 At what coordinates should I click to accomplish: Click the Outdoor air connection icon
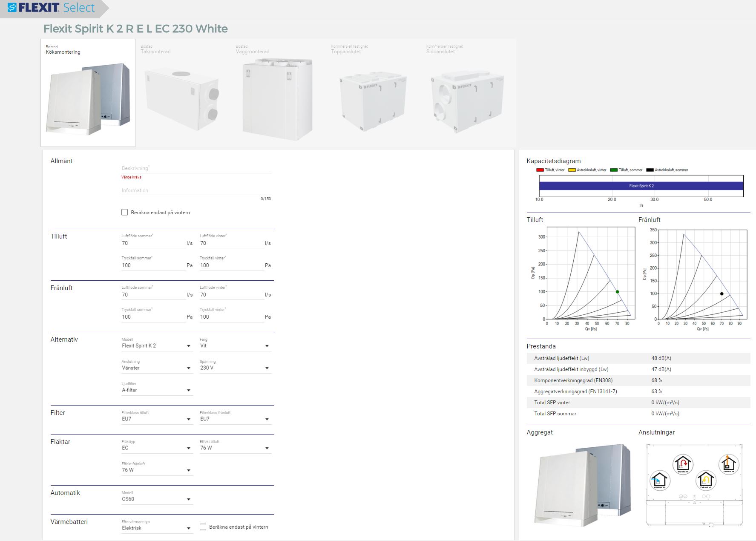click(x=660, y=481)
